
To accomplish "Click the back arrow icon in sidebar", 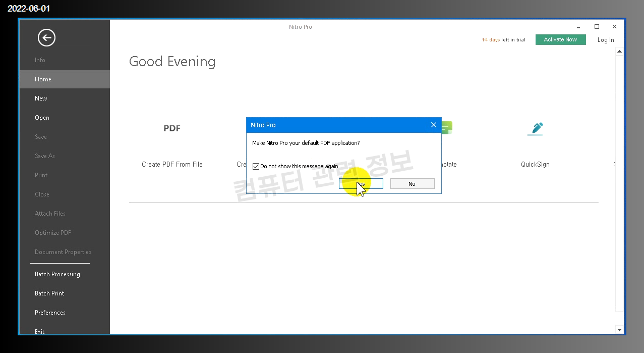I will [x=46, y=37].
